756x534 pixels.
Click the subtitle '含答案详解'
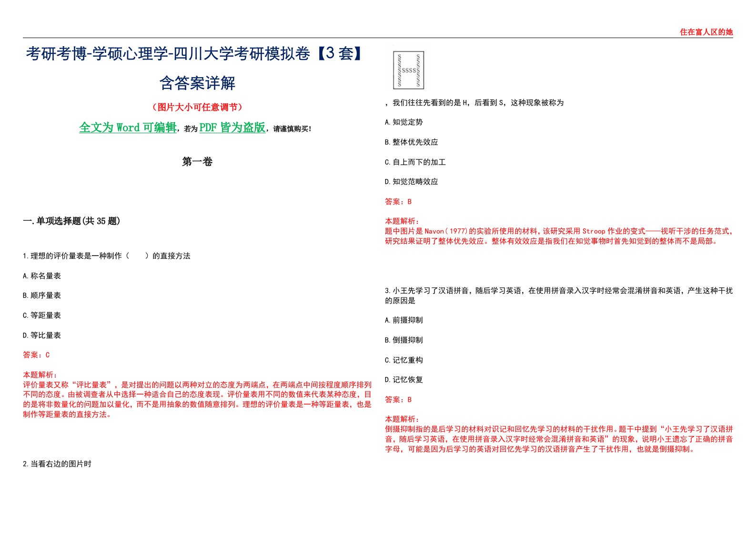pos(197,83)
